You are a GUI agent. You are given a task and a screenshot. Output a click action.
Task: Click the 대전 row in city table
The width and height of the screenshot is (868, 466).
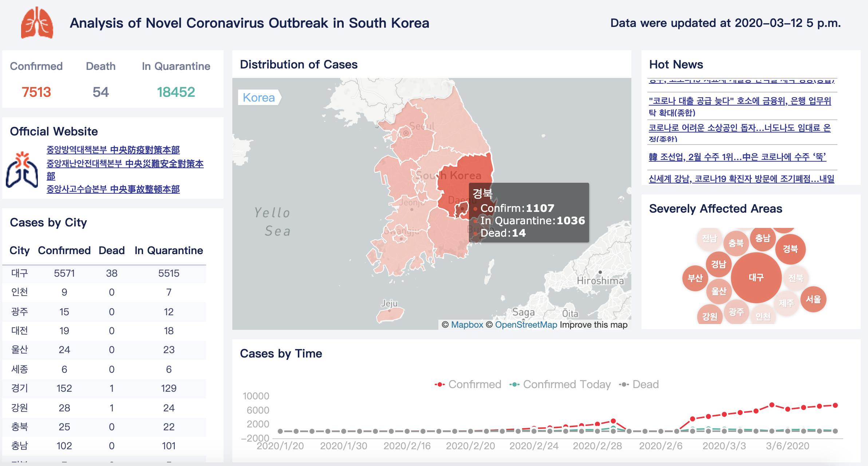[x=104, y=331]
